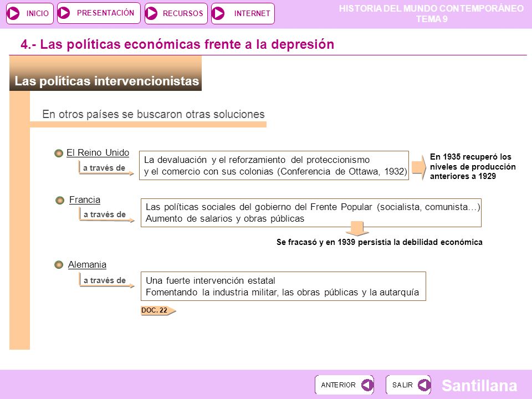Click the play icon on INICIO button
Image resolution: width=532 pixels, height=399 pixels.
tap(13, 13)
